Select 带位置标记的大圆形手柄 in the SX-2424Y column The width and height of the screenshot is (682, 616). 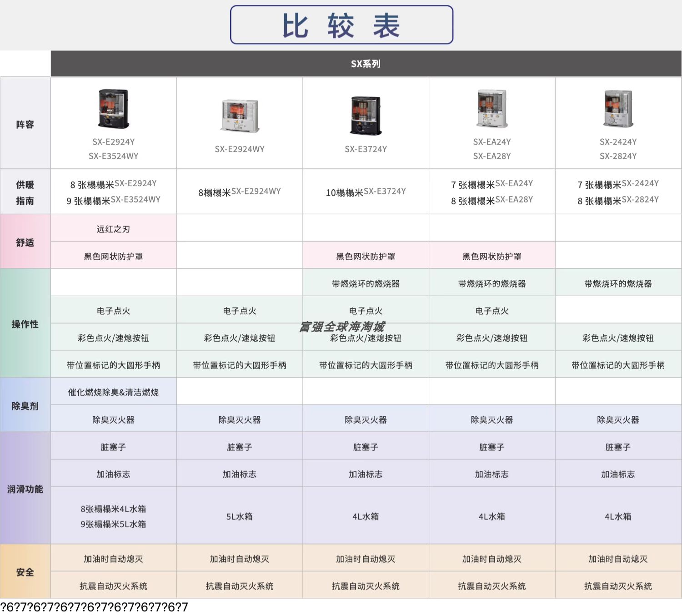pyautogui.click(x=618, y=365)
